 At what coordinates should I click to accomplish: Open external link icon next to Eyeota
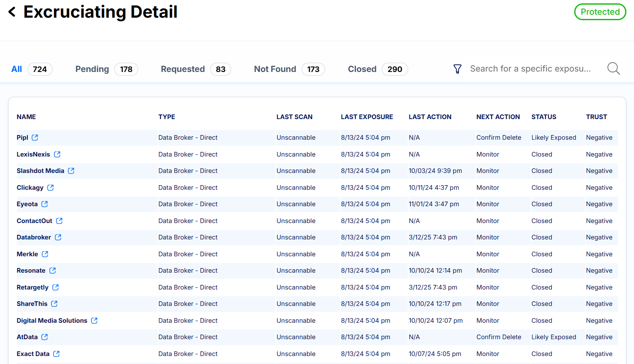[45, 204]
